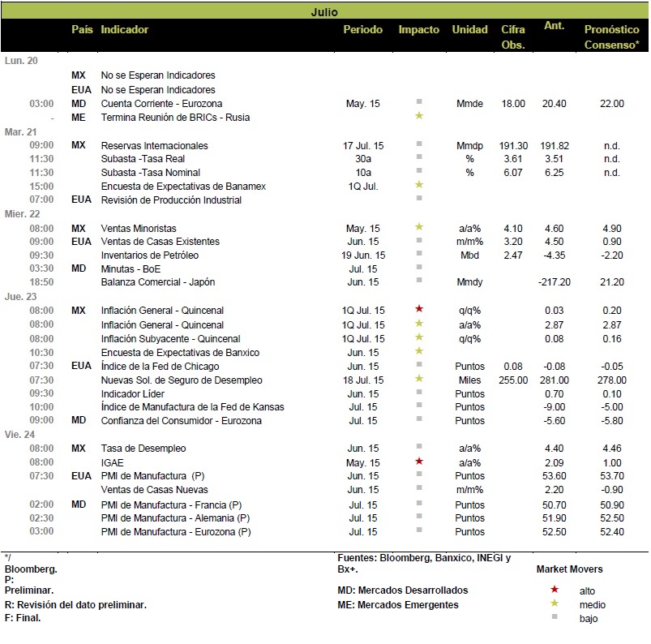
Task: Click the yellow star for Ventas Minoristas
Action: pyautogui.click(x=419, y=226)
